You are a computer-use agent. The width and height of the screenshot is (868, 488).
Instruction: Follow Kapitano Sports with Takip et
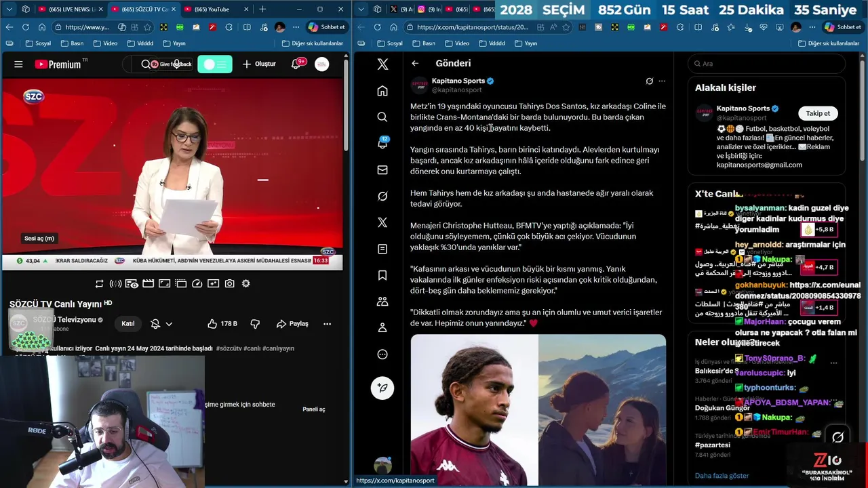[x=818, y=113]
